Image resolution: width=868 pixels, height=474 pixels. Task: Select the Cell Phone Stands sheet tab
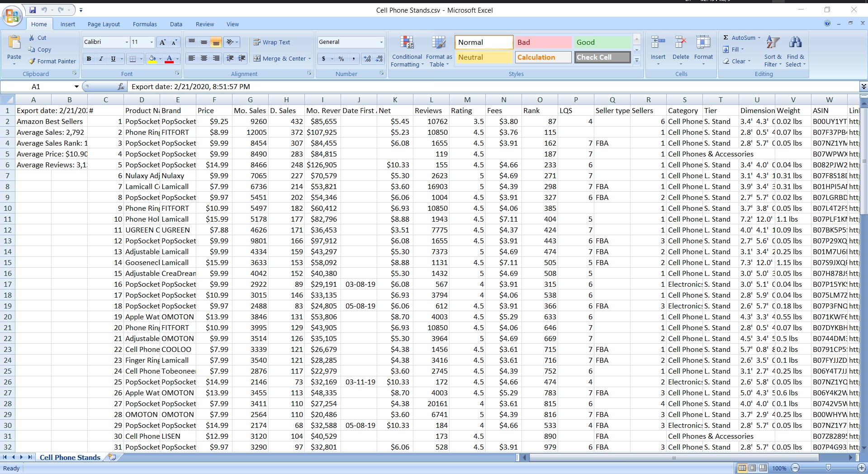click(70, 457)
